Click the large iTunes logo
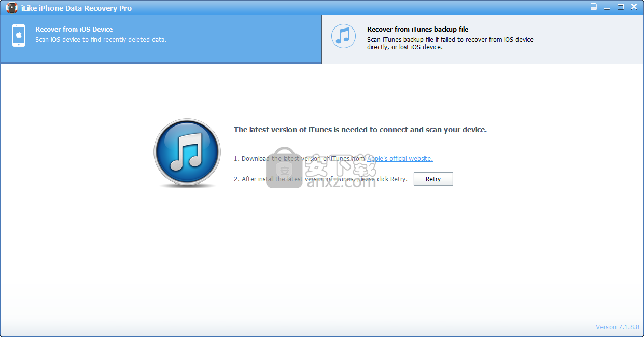Viewport: 644px width, 337px height. click(187, 153)
